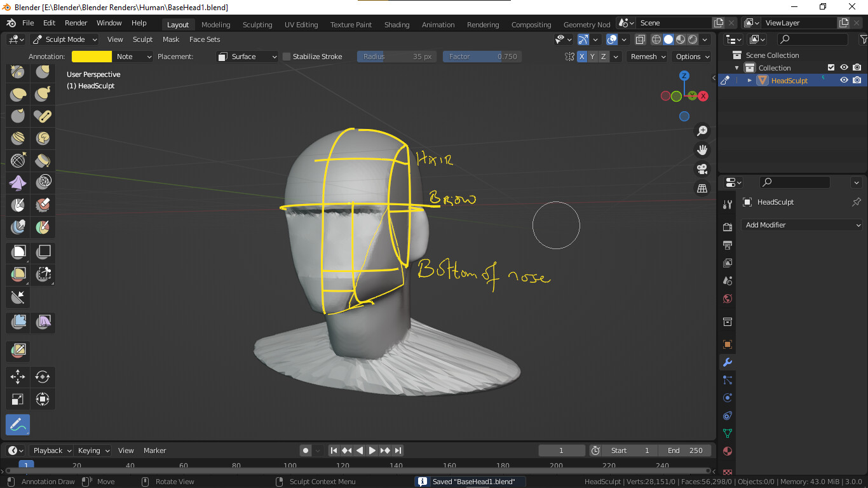The width and height of the screenshot is (868, 488).
Task: Open the Sculpt Mode dropdown
Action: 64,39
